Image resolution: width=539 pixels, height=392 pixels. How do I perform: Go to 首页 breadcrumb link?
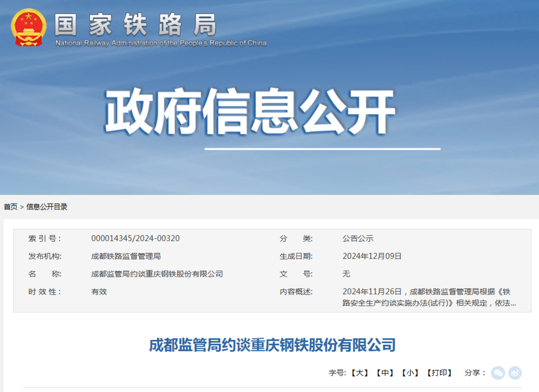(10, 206)
